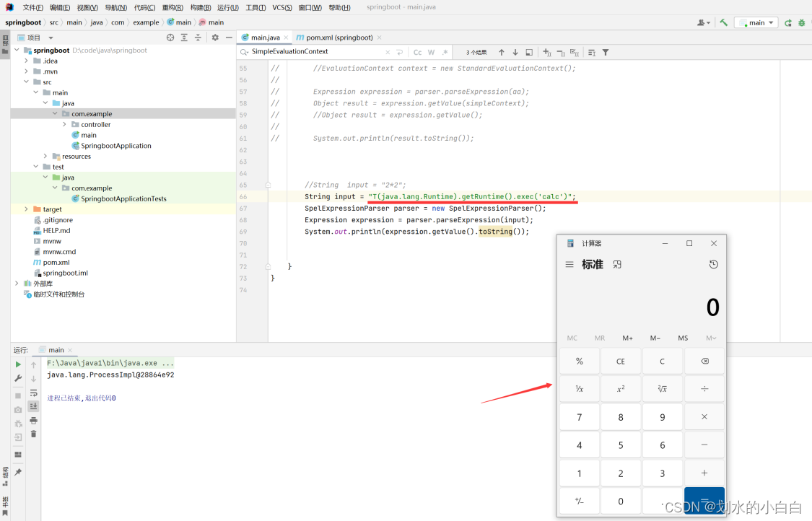This screenshot has height=521, width=812.
Task: Open the 编辑(E) menu
Action: coord(60,7)
